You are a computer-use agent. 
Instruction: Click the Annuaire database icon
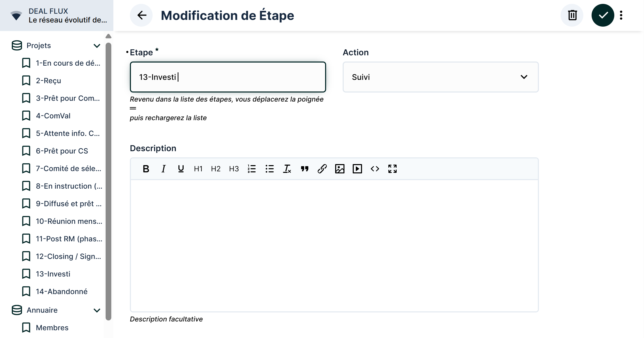[17, 310]
